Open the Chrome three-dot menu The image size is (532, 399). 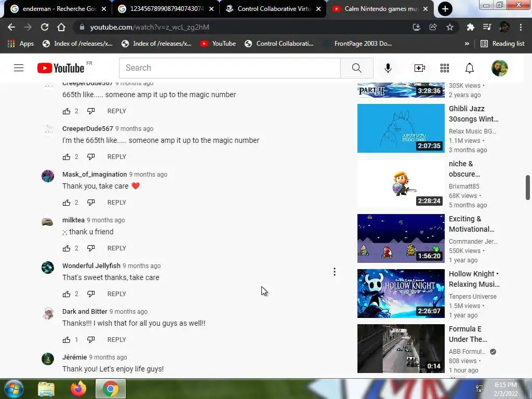(521, 27)
